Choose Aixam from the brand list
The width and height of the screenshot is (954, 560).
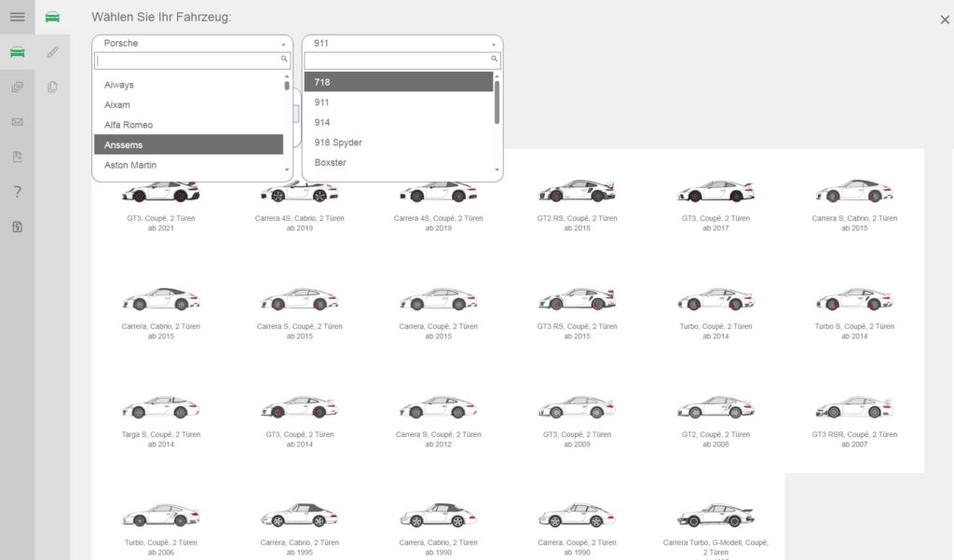pyautogui.click(x=188, y=104)
